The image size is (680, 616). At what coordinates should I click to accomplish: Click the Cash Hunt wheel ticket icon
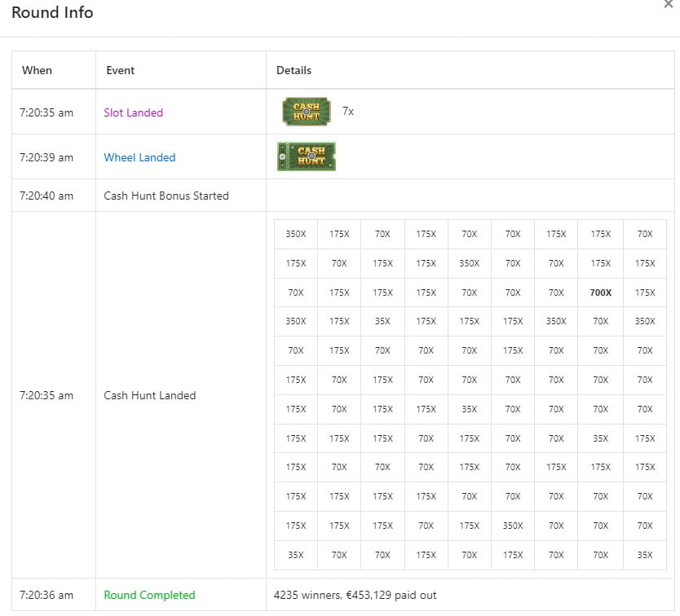[307, 156]
